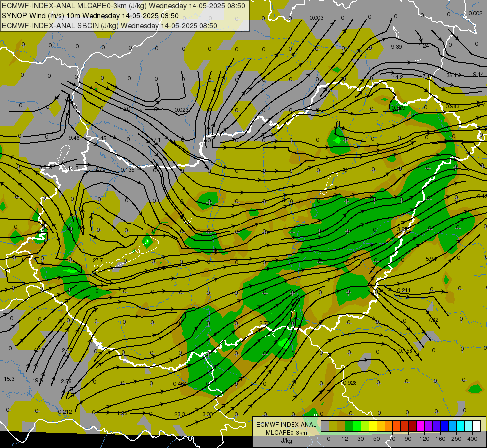
Task: Click the map value '15.3'
Action: 9,379
